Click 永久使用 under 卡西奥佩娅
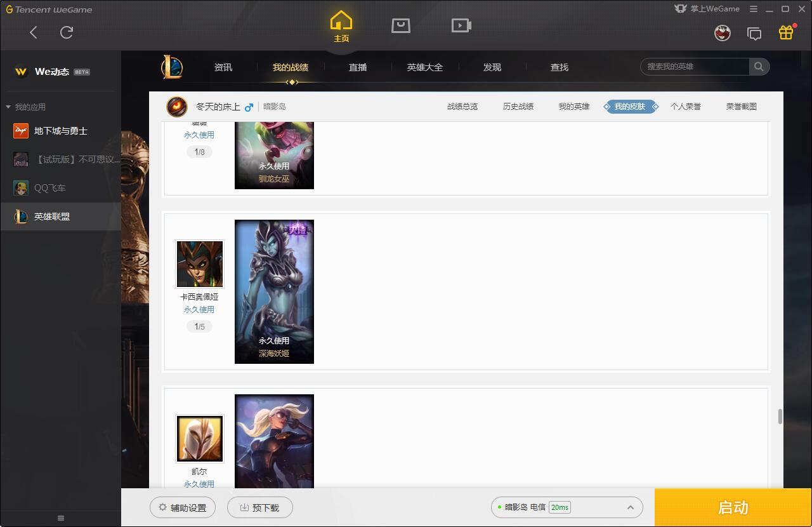The image size is (812, 527). (x=199, y=310)
